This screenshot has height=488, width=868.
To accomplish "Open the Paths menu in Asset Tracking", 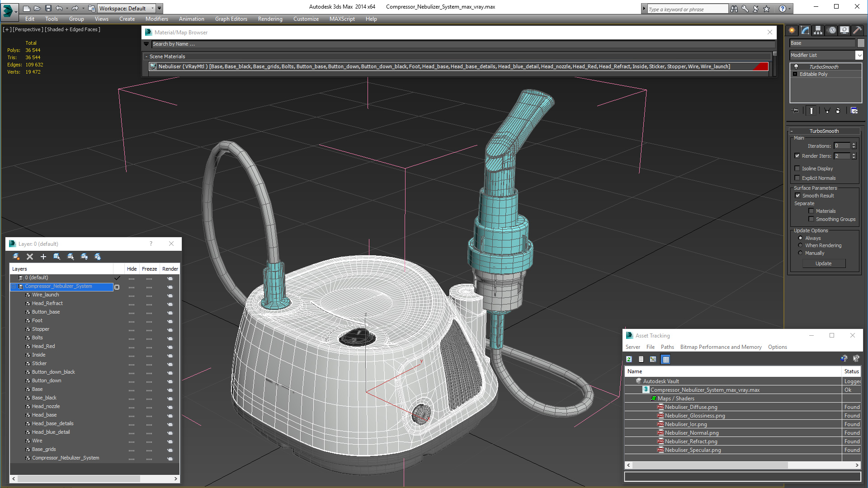I will 667,347.
